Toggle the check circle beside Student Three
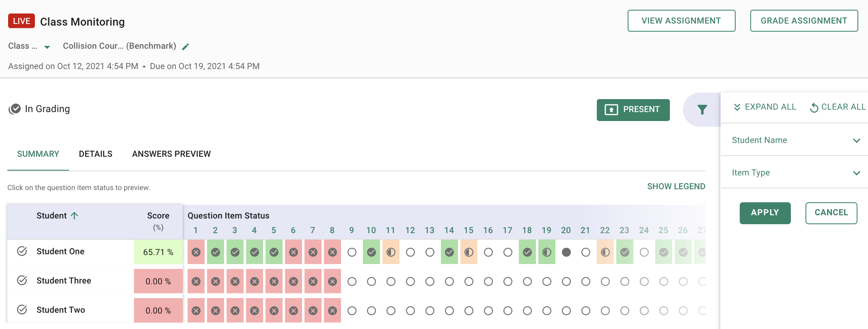The height and width of the screenshot is (329, 868). pos(22,280)
